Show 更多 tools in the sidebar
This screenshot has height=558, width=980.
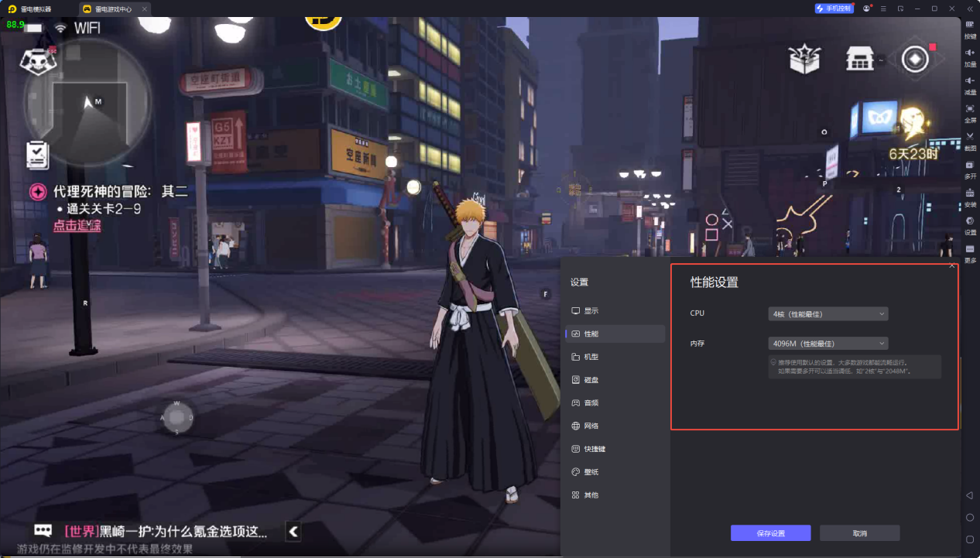tap(970, 252)
